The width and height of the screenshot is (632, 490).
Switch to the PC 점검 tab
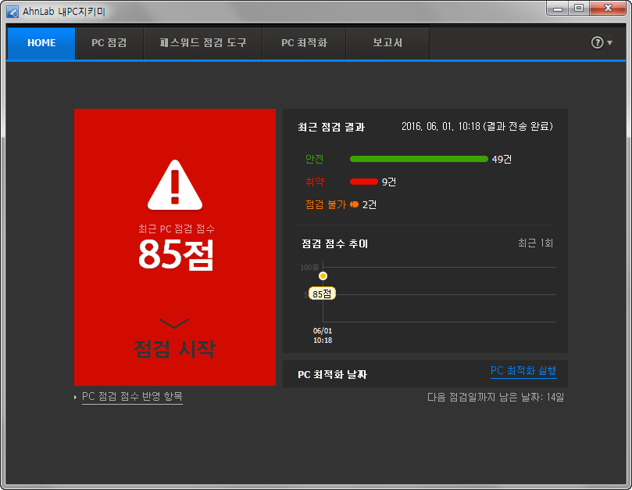click(x=109, y=44)
